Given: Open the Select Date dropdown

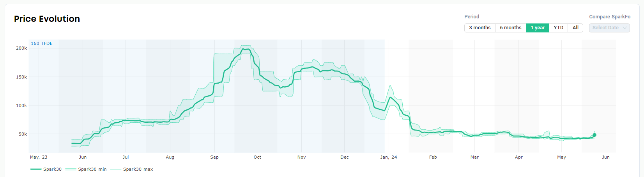Looking at the screenshot, I should 609,28.
